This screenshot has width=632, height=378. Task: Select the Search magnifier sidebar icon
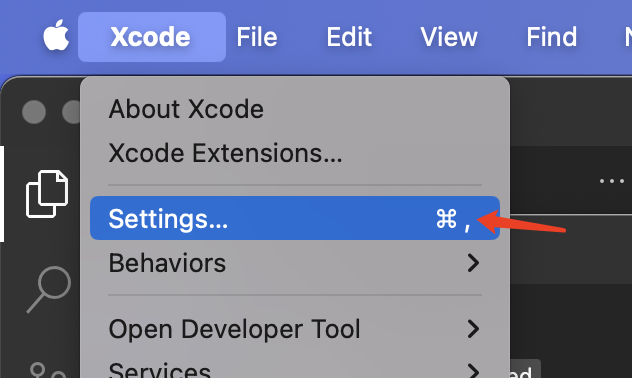tap(49, 289)
